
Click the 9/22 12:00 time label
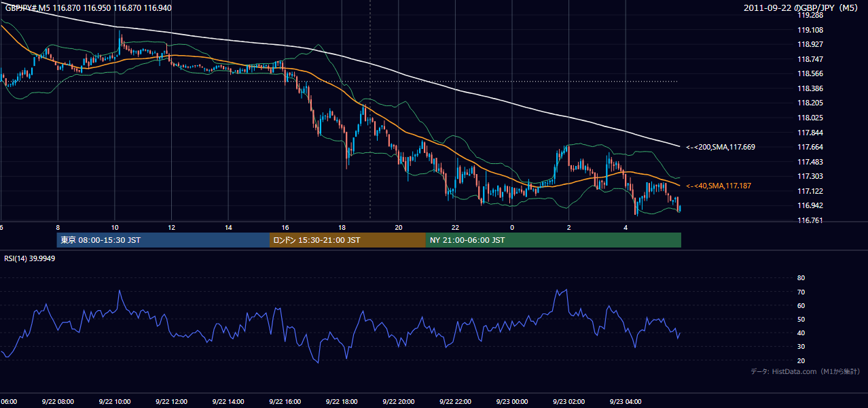coord(171,401)
